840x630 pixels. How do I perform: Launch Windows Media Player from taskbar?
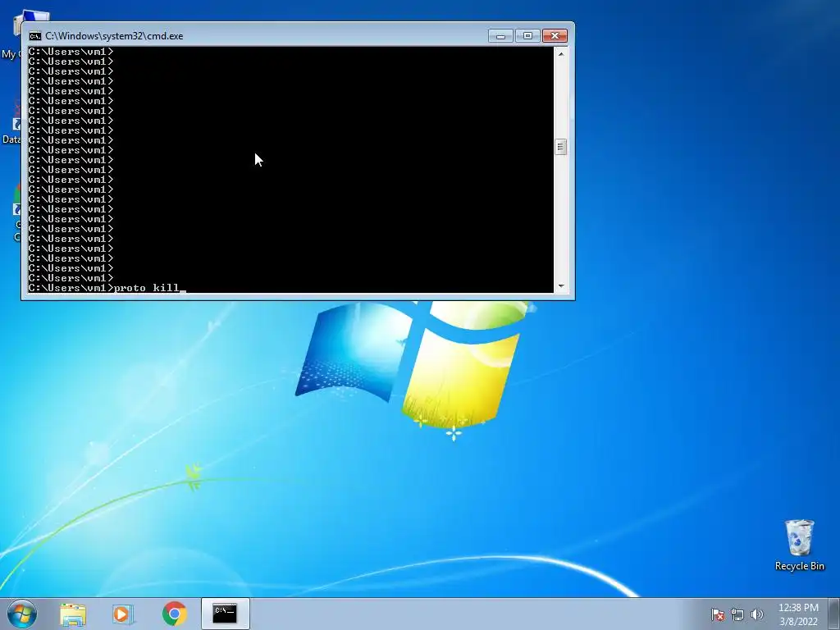123,614
